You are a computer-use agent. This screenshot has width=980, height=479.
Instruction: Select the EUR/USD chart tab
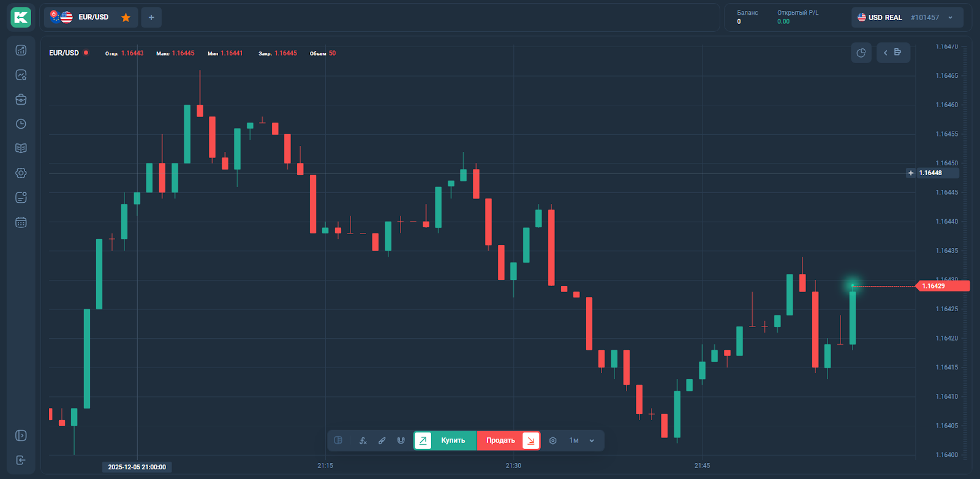86,17
